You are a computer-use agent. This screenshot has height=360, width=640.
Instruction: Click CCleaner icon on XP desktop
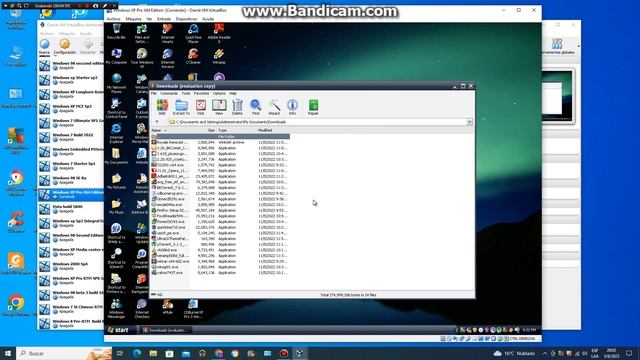coord(193,56)
